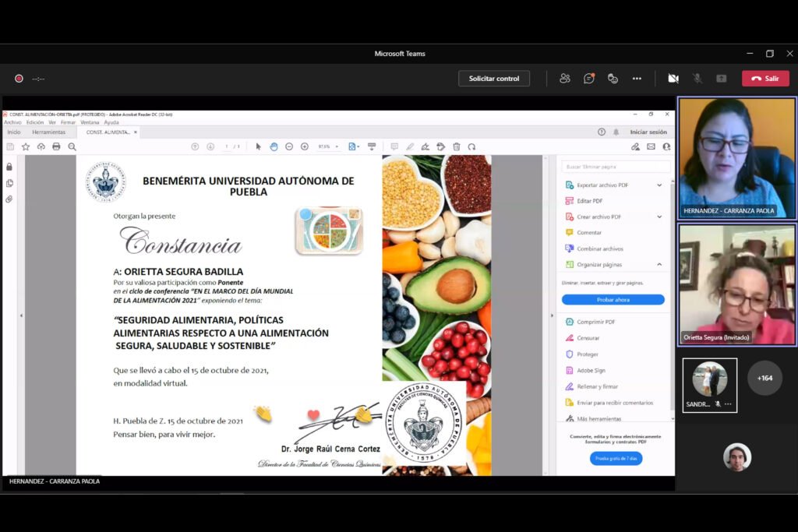Screen dimensions: 798x532
Task: Open the Edición menu in Acrobat
Action: click(35, 122)
